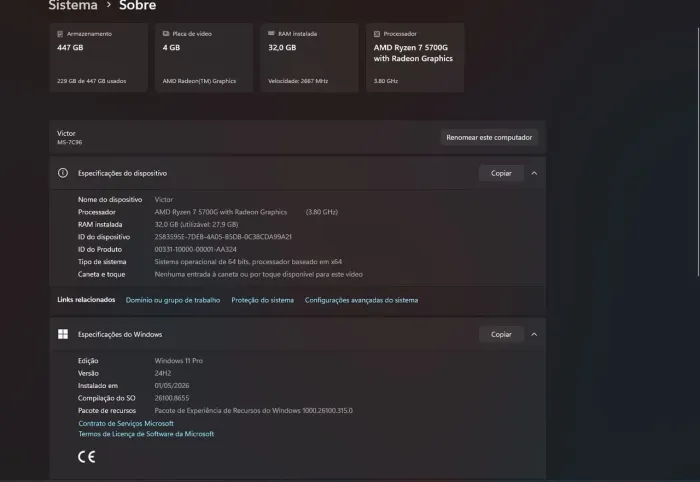Open Configurações avançadas do sistema link
Screen dimensions: 700x482
pyautogui.click(x=361, y=300)
